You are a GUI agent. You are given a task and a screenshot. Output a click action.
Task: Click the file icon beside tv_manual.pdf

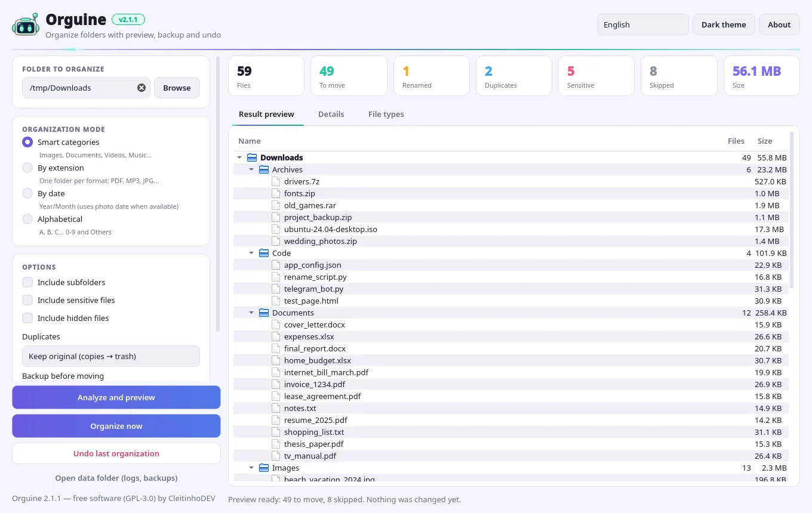tap(276, 456)
